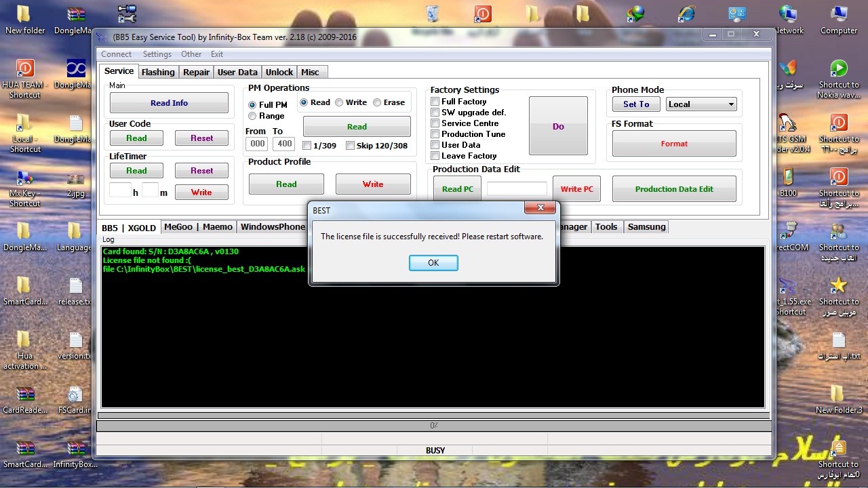
Task: Open the B100 desktop icon
Action: click(x=788, y=183)
